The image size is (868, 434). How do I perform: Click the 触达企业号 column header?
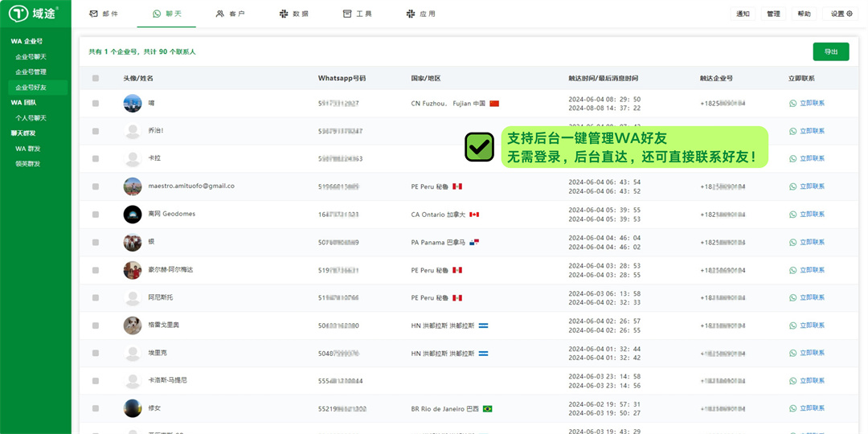(716, 79)
